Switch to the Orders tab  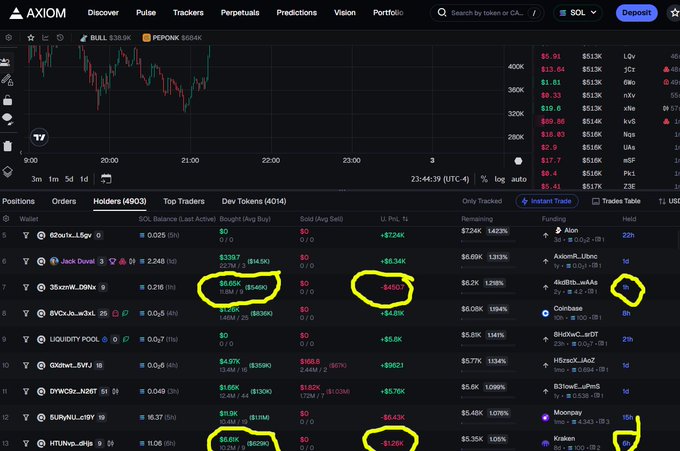64,201
